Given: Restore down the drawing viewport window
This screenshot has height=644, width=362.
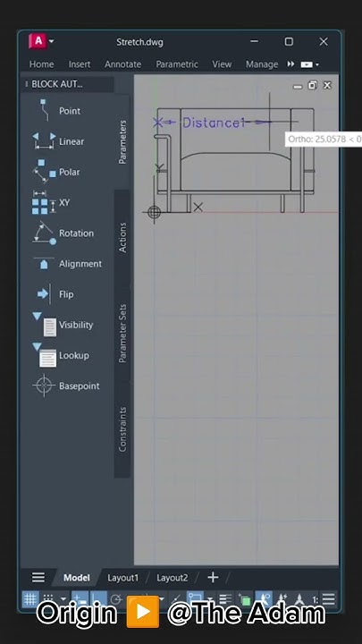Looking at the screenshot, I should click(x=312, y=85).
